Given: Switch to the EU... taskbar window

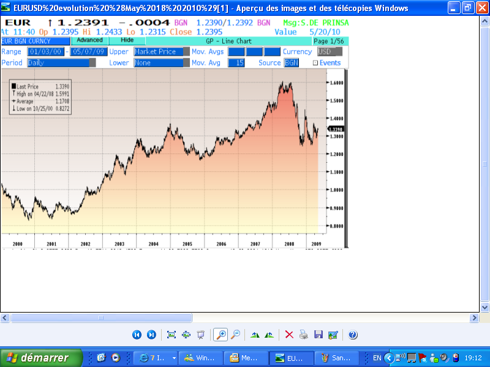Looking at the screenshot, I should (x=291, y=358).
